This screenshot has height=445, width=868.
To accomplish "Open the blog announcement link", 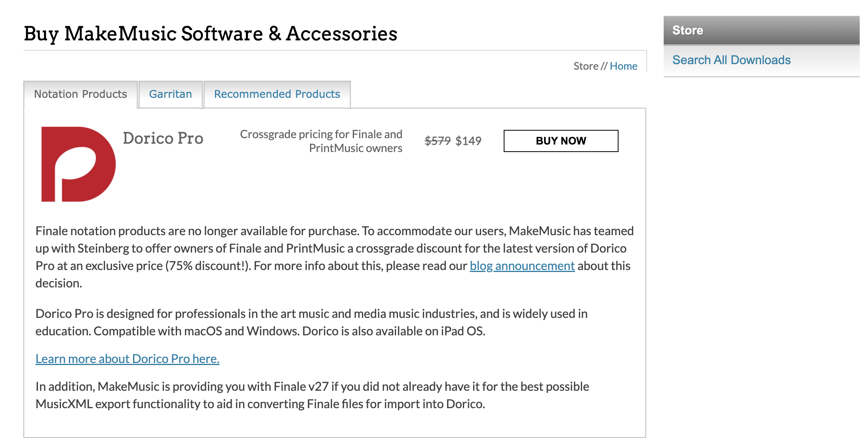I will [x=522, y=266].
